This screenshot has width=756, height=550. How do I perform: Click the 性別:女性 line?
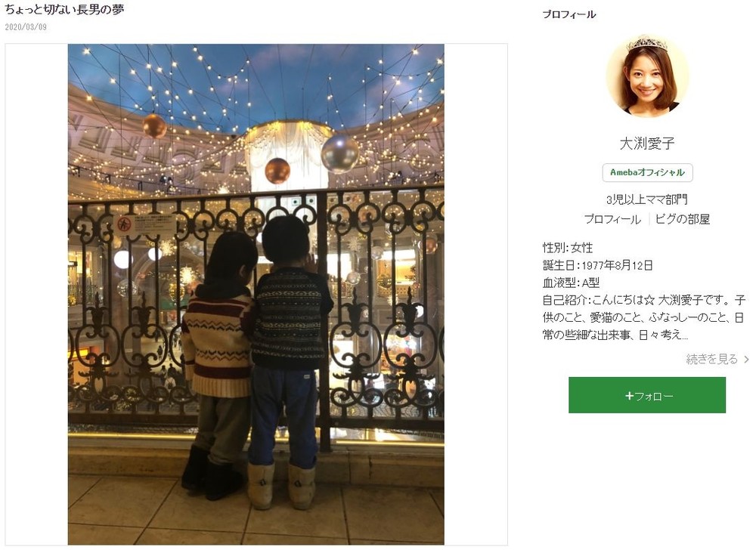(x=568, y=248)
